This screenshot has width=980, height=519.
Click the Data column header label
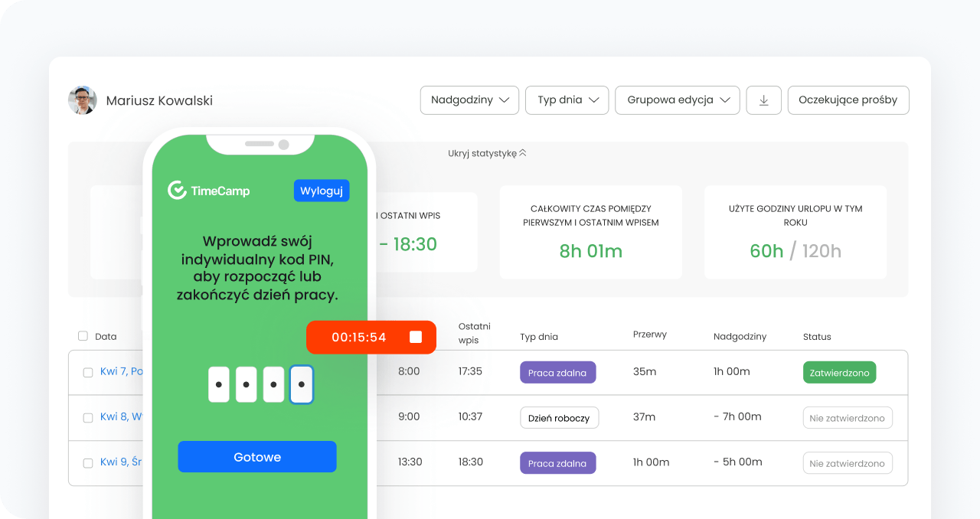[x=106, y=336]
